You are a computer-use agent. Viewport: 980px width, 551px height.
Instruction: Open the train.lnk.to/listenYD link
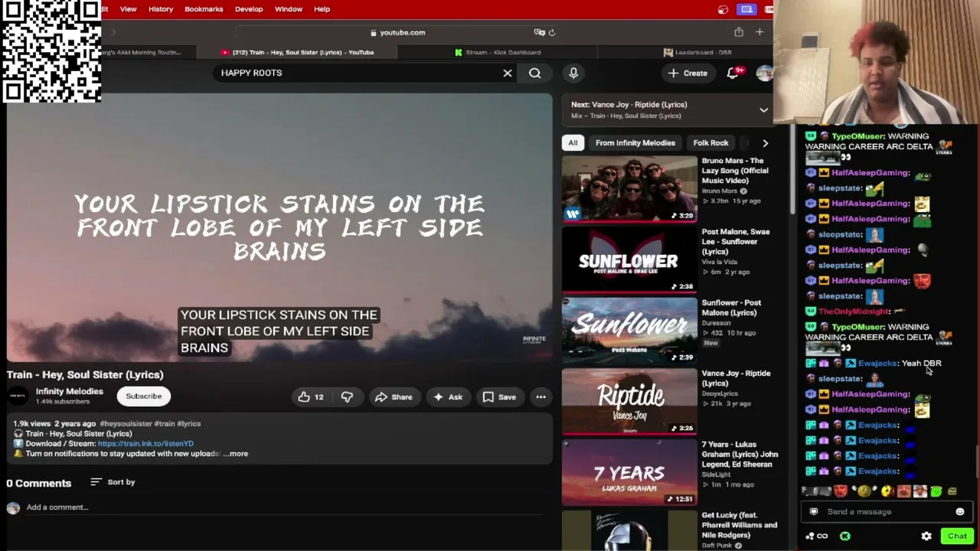point(145,444)
